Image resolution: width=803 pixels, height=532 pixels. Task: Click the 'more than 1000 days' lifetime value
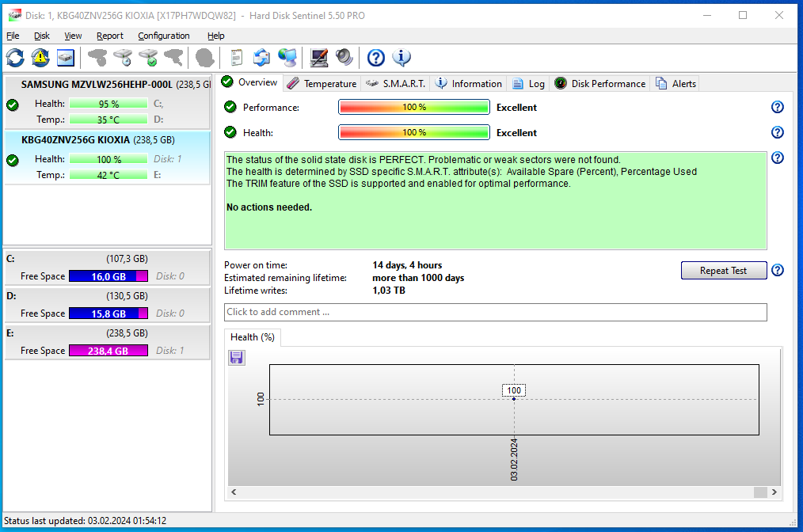coord(418,278)
